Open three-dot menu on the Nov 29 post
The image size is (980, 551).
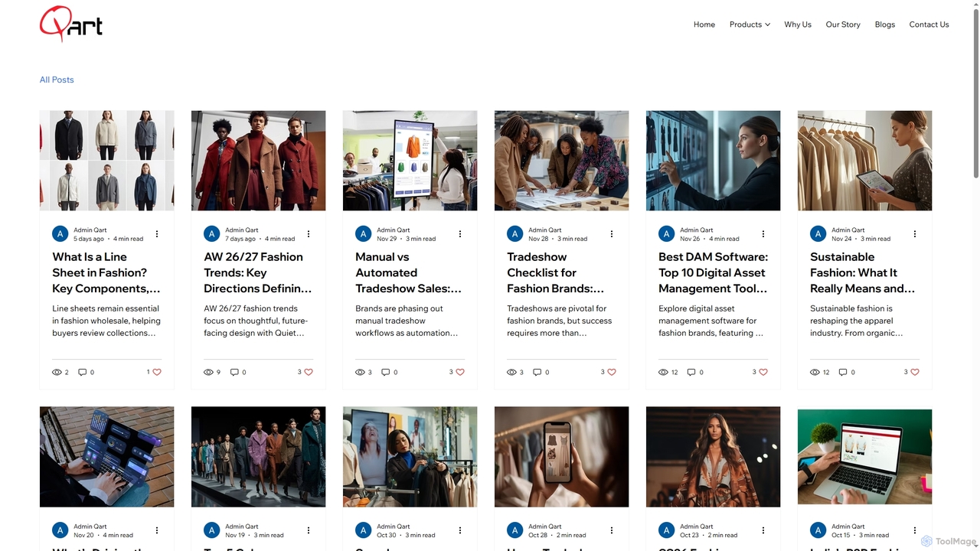pyautogui.click(x=460, y=234)
